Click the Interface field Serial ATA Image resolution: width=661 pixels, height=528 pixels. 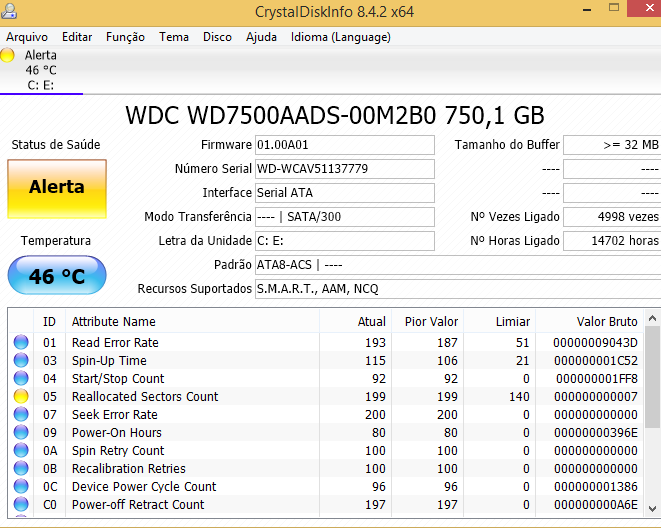pos(344,193)
